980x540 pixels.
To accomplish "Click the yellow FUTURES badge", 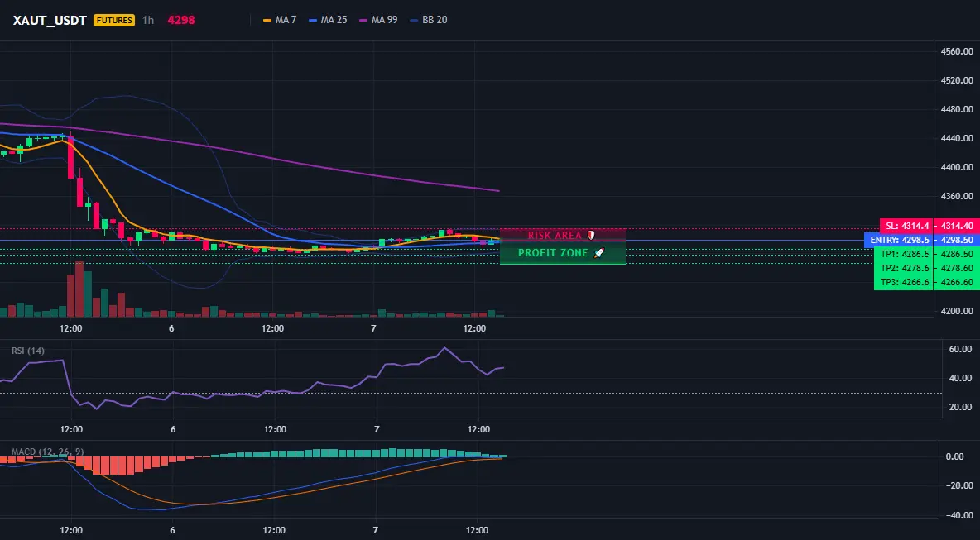I will (113, 20).
